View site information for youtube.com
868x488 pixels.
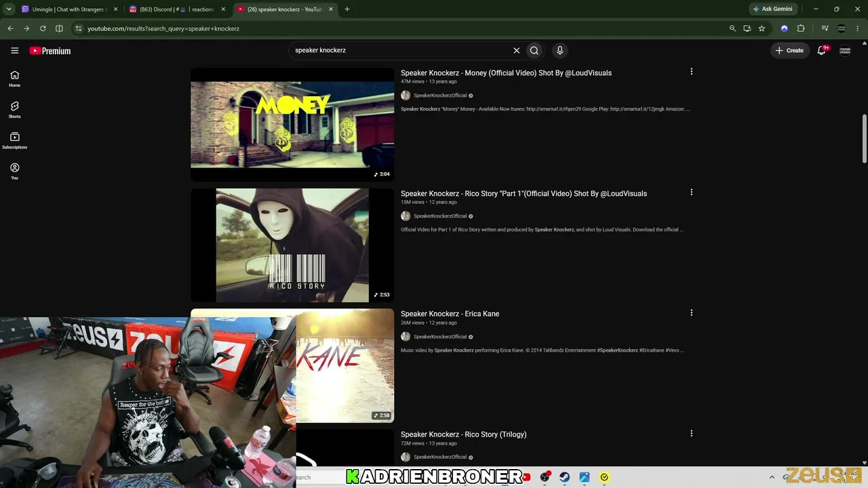pyautogui.click(x=79, y=28)
